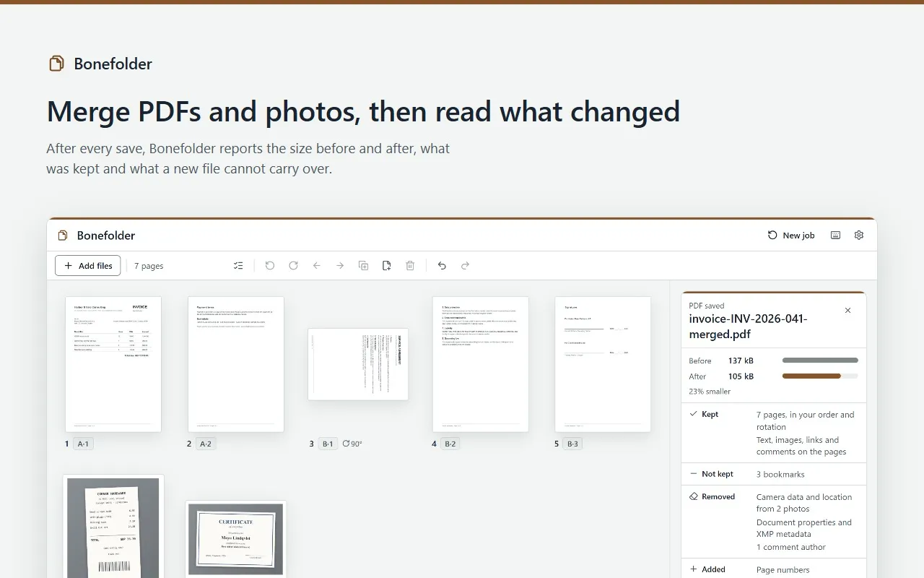924x578 pixels.
Task: Click the redo arrow
Action: (466, 266)
